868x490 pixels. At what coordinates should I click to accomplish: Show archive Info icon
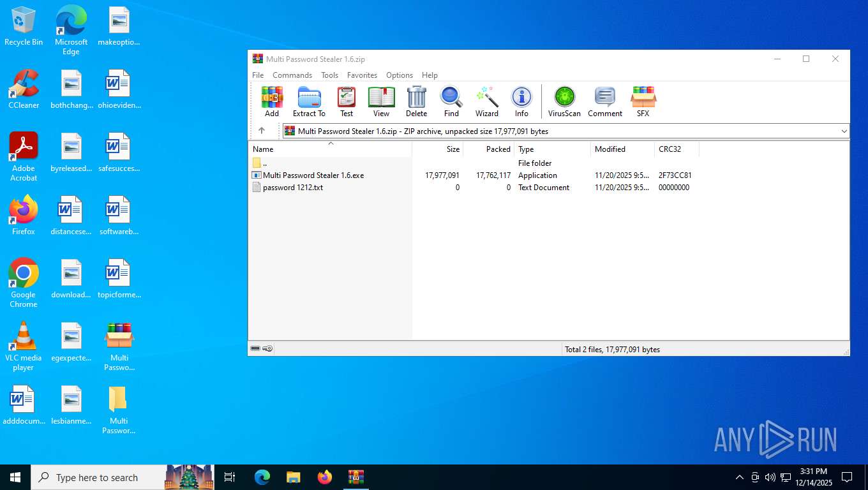pyautogui.click(x=521, y=102)
